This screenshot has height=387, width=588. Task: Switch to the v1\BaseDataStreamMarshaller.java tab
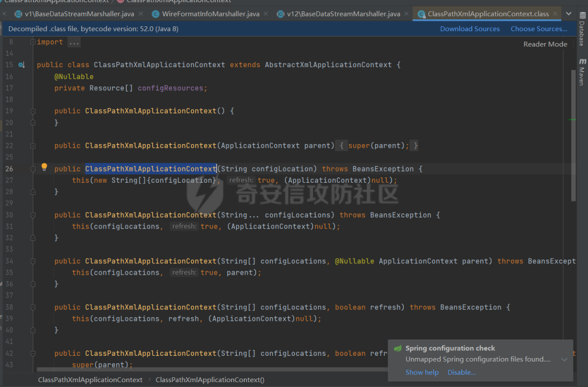click(79, 14)
